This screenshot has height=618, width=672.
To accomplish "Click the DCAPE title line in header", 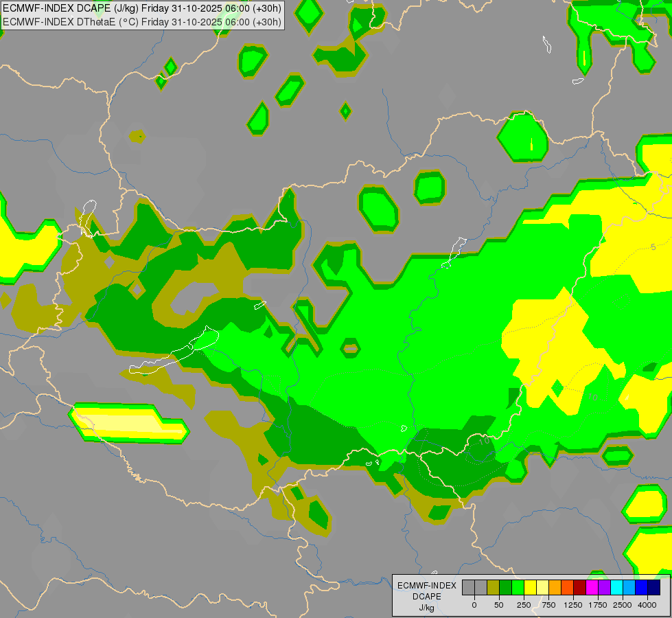I will [142, 8].
